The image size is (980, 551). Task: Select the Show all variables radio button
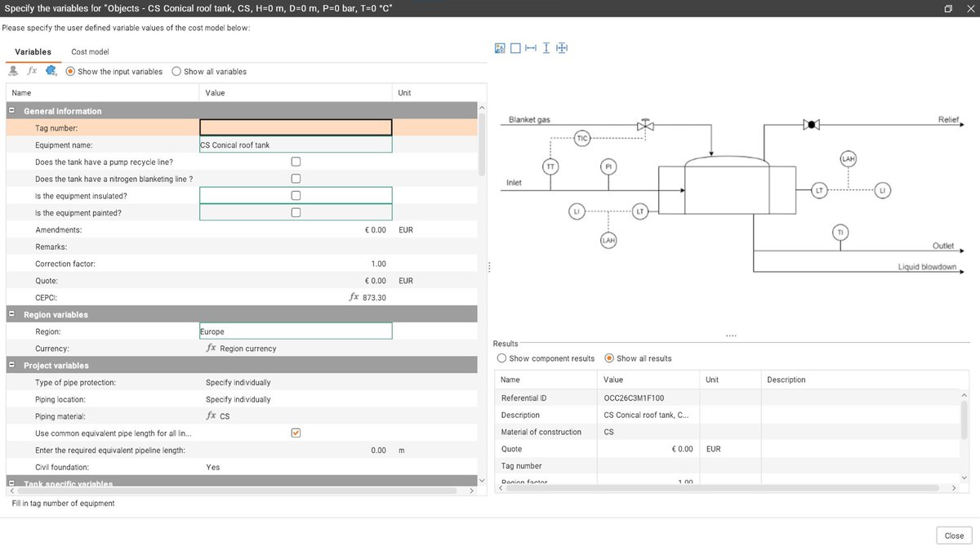176,71
